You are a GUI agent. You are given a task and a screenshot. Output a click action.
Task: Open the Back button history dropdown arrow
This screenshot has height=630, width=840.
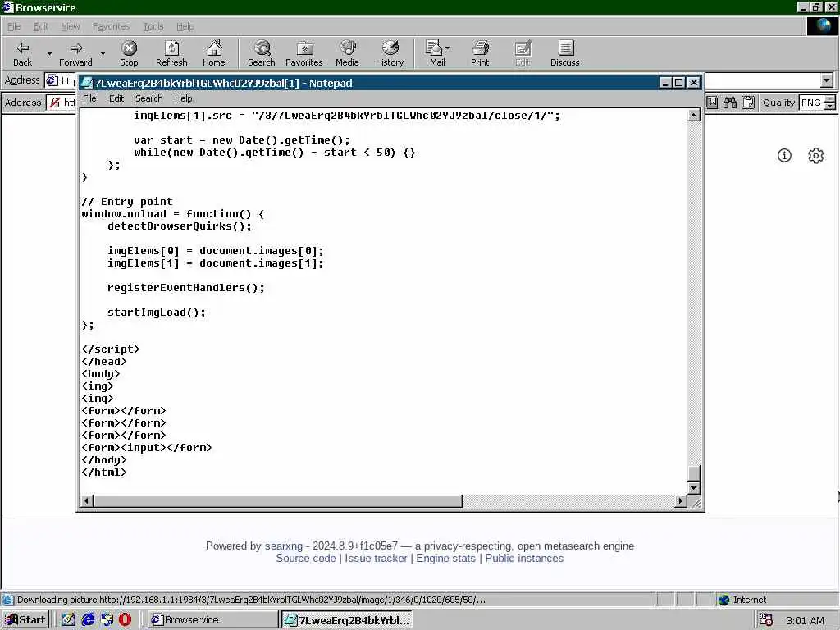pyautogui.click(x=49, y=53)
